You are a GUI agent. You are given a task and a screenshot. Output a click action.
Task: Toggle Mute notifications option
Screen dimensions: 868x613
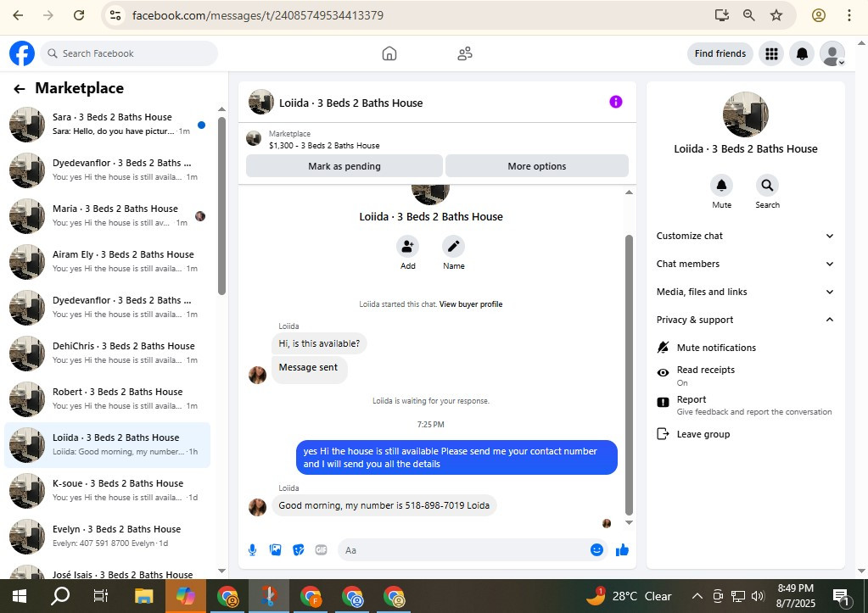pyautogui.click(x=743, y=348)
